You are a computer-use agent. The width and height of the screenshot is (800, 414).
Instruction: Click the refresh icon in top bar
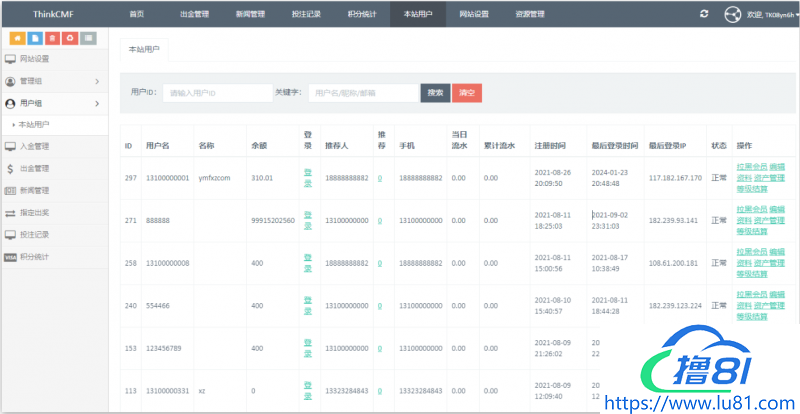click(x=704, y=14)
